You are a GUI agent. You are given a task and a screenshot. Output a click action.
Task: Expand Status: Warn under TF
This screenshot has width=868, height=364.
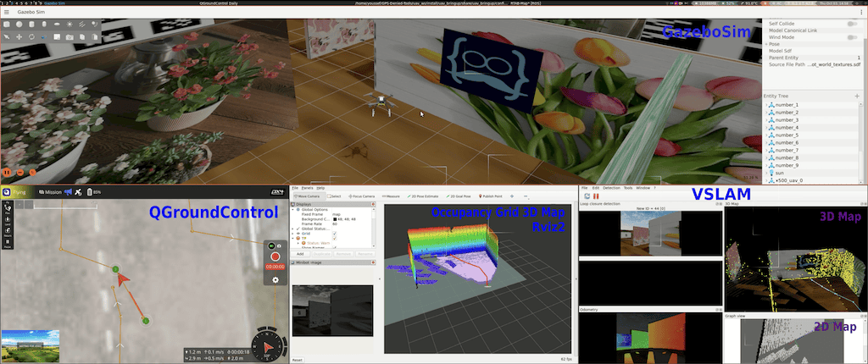298,244
